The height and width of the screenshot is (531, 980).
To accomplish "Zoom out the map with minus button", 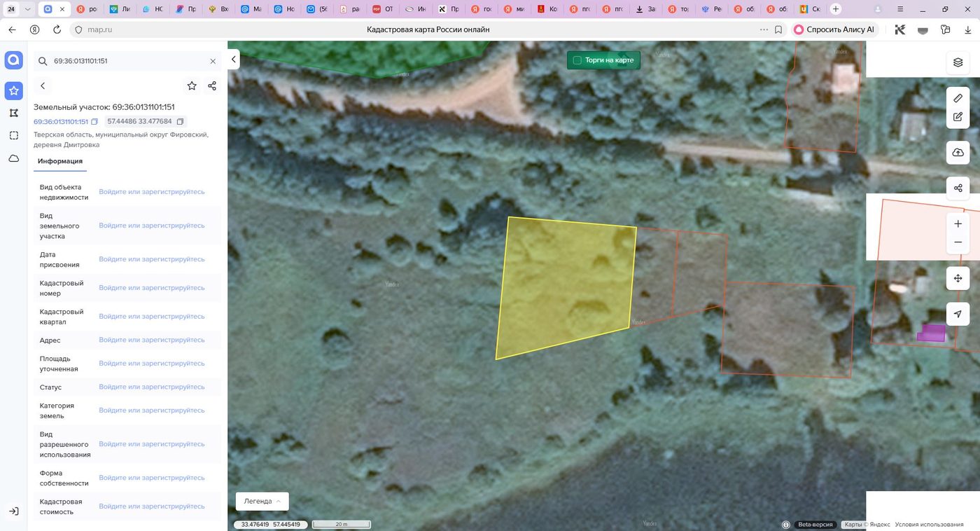I will 958,242.
